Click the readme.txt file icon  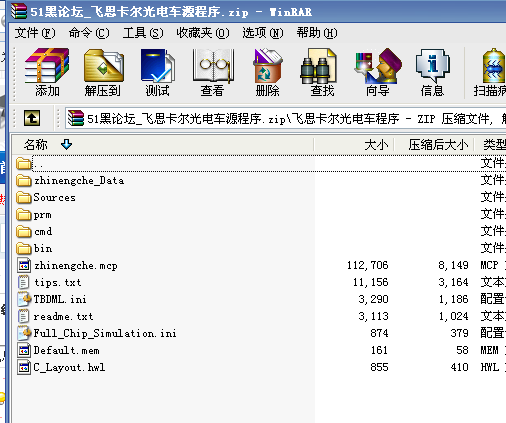[24, 316]
